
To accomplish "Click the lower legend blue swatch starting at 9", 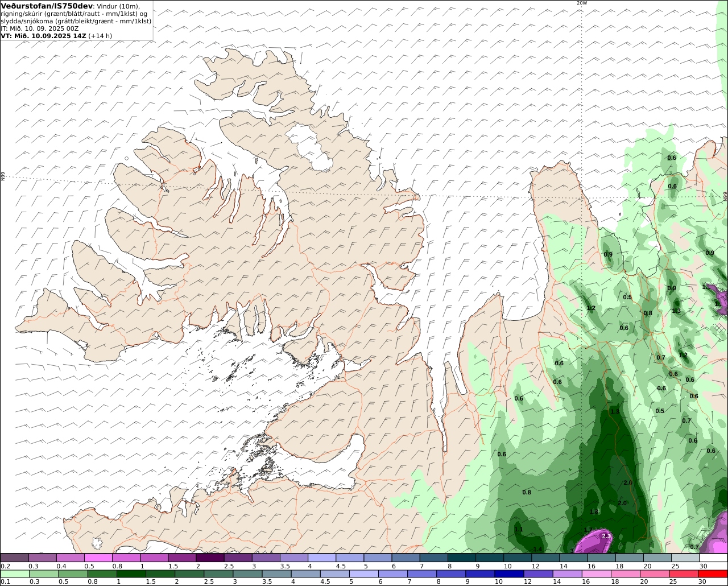I will pyautogui.click(x=479, y=574).
